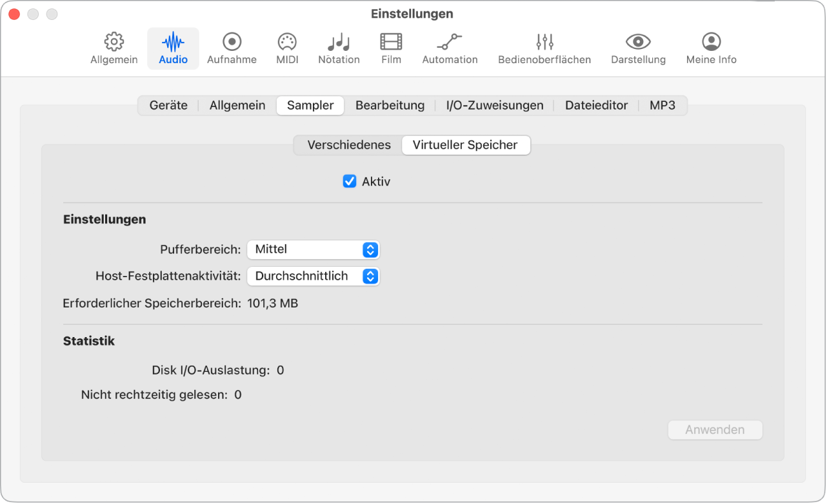Viewport: 827px width, 504px height.
Task: Open the Aufnahme settings pane
Action: [232, 48]
